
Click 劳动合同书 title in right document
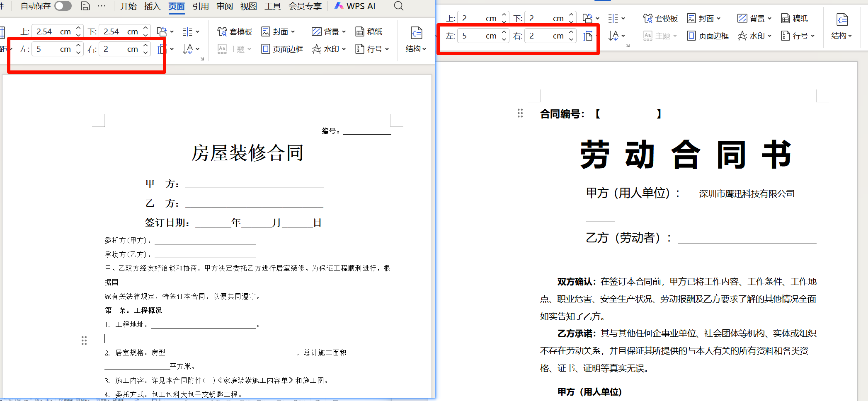pos(686,155)
